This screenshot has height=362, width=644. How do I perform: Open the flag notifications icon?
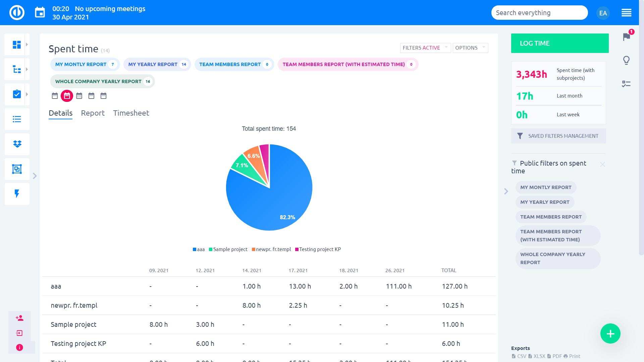pyautogui.click(x=626, y=37)
